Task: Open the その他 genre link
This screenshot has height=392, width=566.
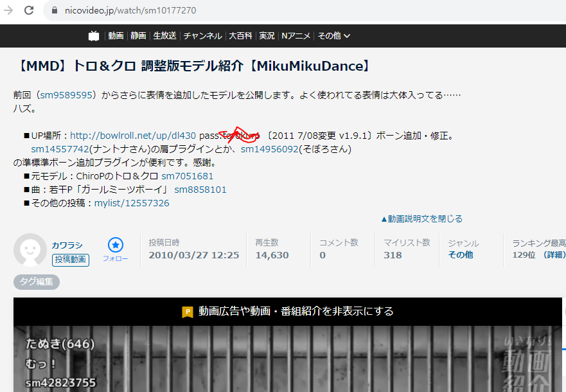Action: 460,255
